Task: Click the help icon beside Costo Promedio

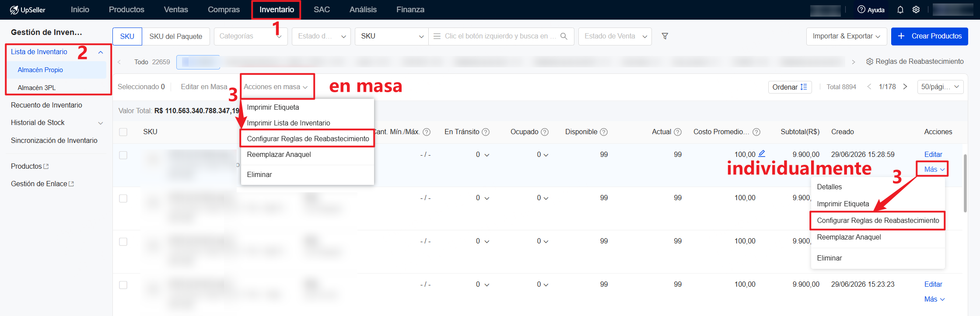Action: (x=756, y=132)
